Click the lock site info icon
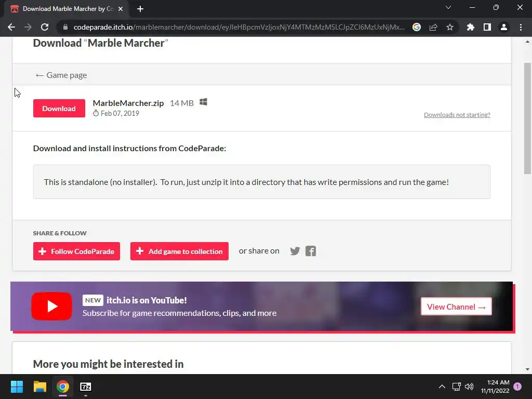 click(65, 27)
